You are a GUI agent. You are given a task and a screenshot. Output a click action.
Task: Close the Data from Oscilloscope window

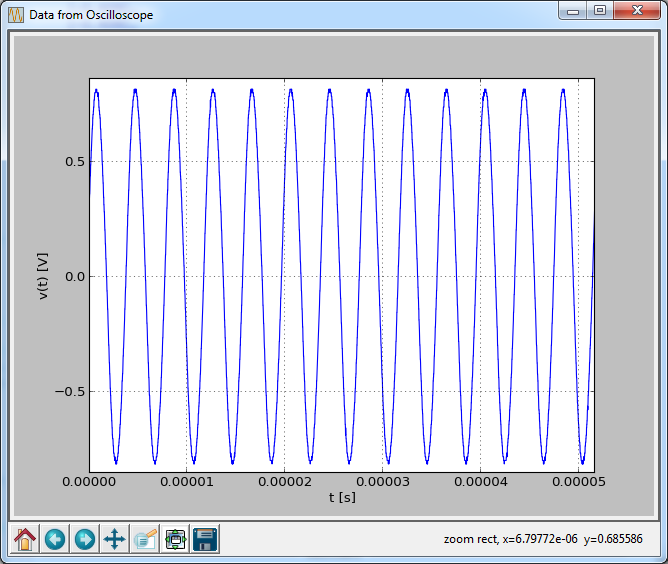(x=637, y=11)
